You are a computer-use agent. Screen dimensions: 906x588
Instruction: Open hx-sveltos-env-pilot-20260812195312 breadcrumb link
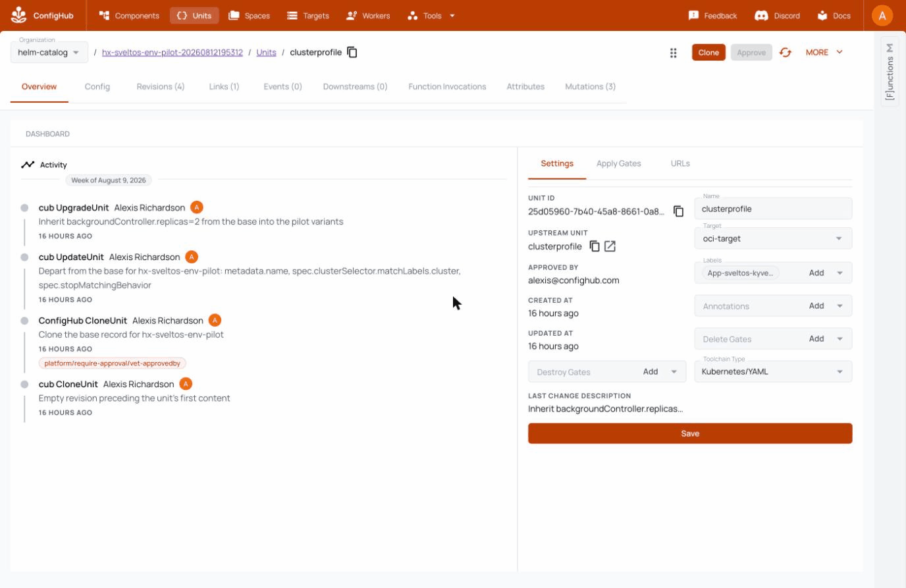(x=173, y=53)
